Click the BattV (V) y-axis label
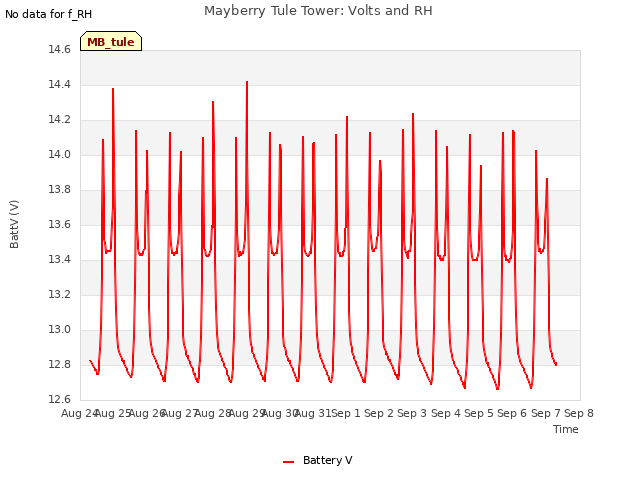 pyautogui.click(x=14, y=224)
